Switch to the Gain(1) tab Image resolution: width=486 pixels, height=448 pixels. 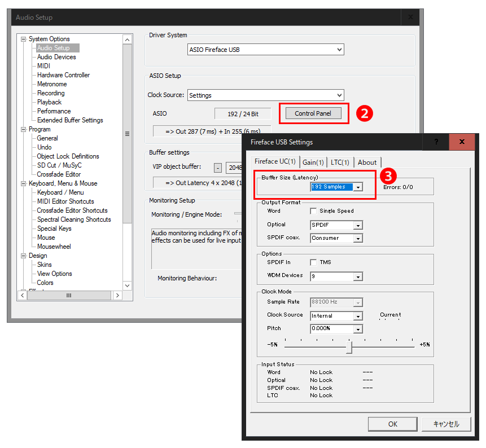pos(313,162)
